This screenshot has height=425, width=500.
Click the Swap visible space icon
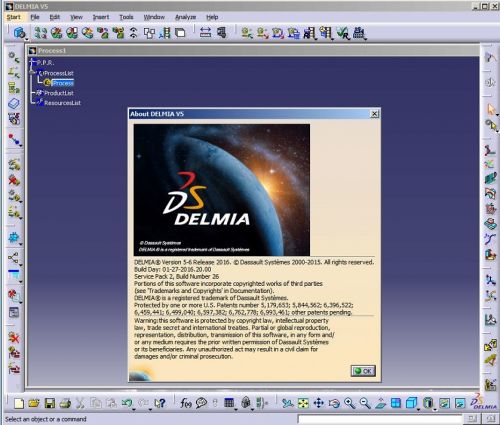460,403
